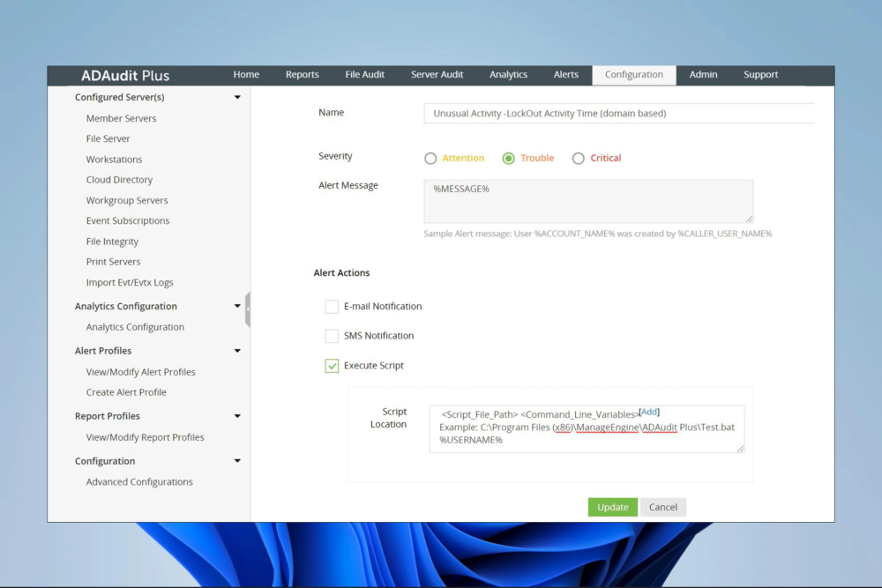
Task: Open Print Servers in sidebar
Action: point(113,262)
